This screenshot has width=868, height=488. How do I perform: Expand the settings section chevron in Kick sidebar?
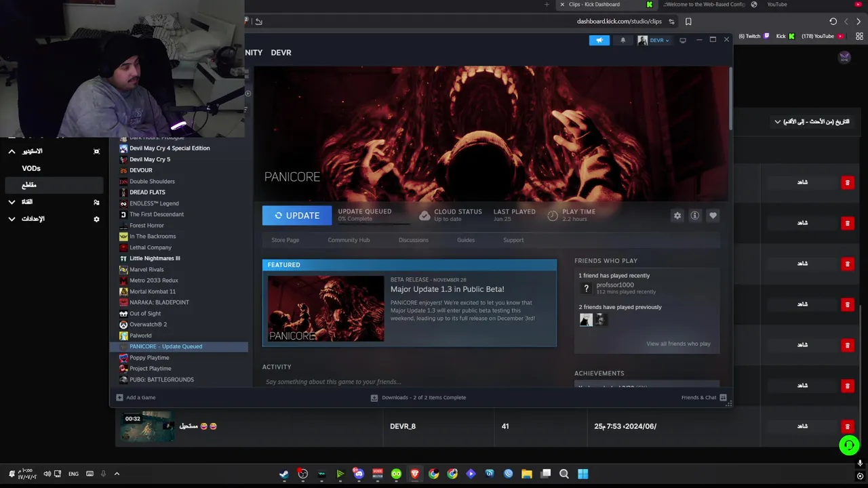pyautogui.click(x=12, y=219)
